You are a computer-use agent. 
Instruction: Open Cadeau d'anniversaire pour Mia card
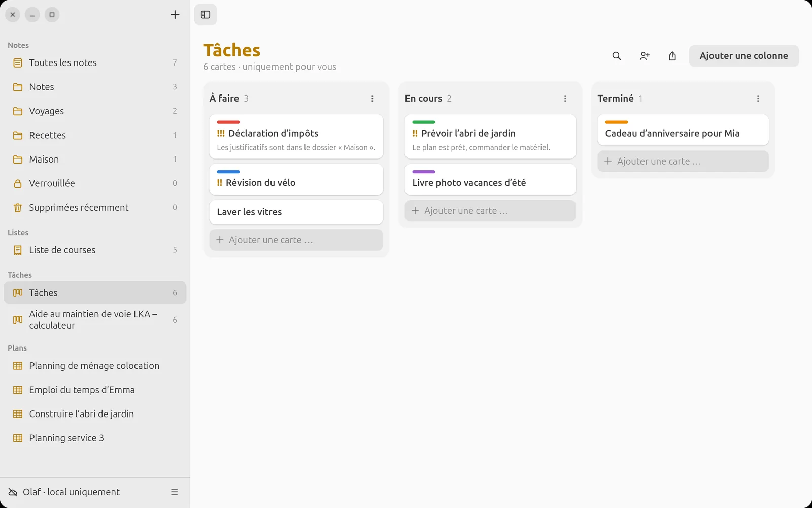[683, 130]
